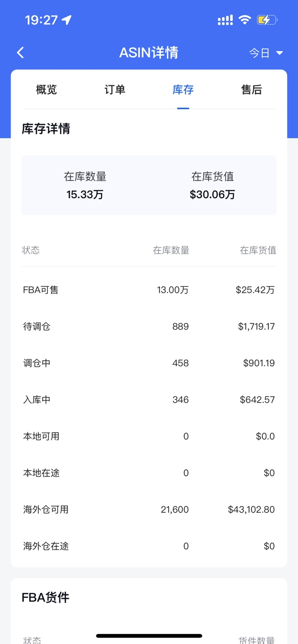
Task: Open the 今日 date dropdown
Action: 266,53
